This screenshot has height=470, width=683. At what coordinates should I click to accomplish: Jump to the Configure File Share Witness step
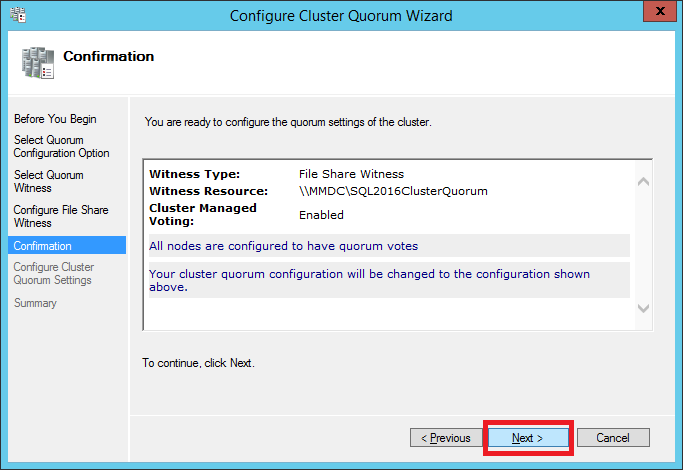tap(61, 217)
